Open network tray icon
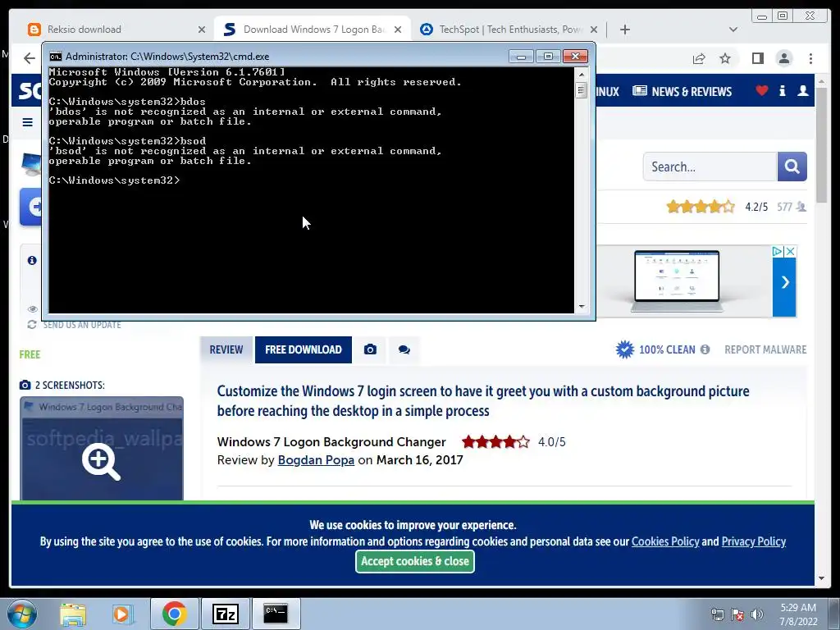Screen dimensions: 840x630 (x=717, y=614)
